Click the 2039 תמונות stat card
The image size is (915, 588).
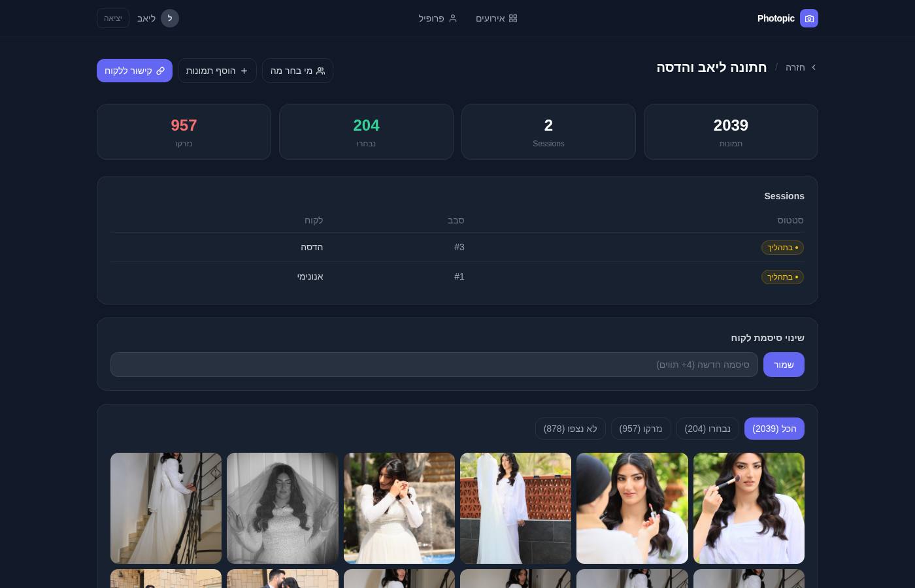[731, 132]
